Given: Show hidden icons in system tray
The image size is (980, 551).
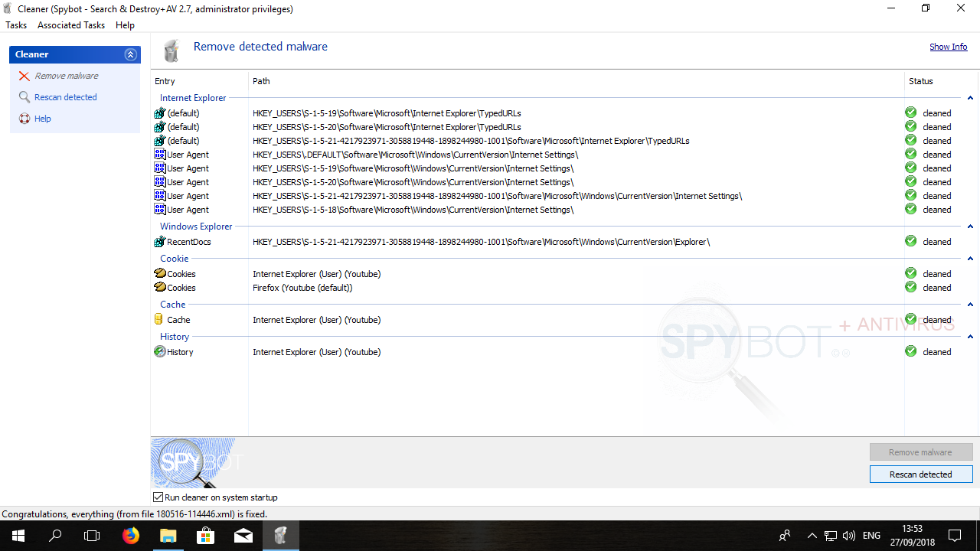Looking at the screenshot, I should pyautogui.click(x=812, y=536).
